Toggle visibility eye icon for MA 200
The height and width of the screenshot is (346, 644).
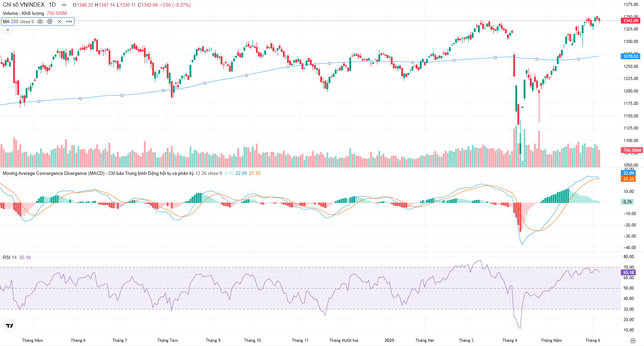40,21
